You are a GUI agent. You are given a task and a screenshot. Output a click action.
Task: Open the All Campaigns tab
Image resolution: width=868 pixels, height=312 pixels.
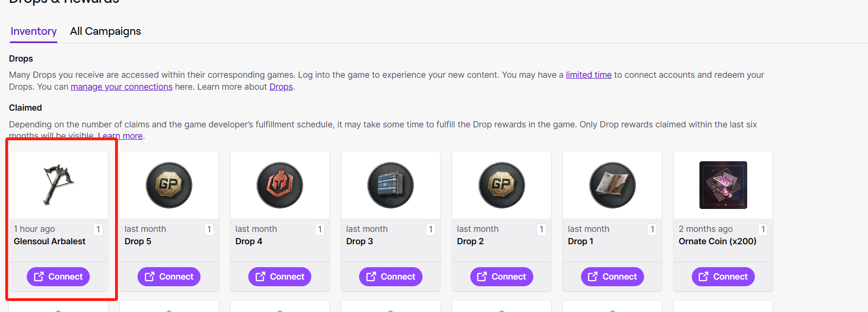[x=106, y=31]
